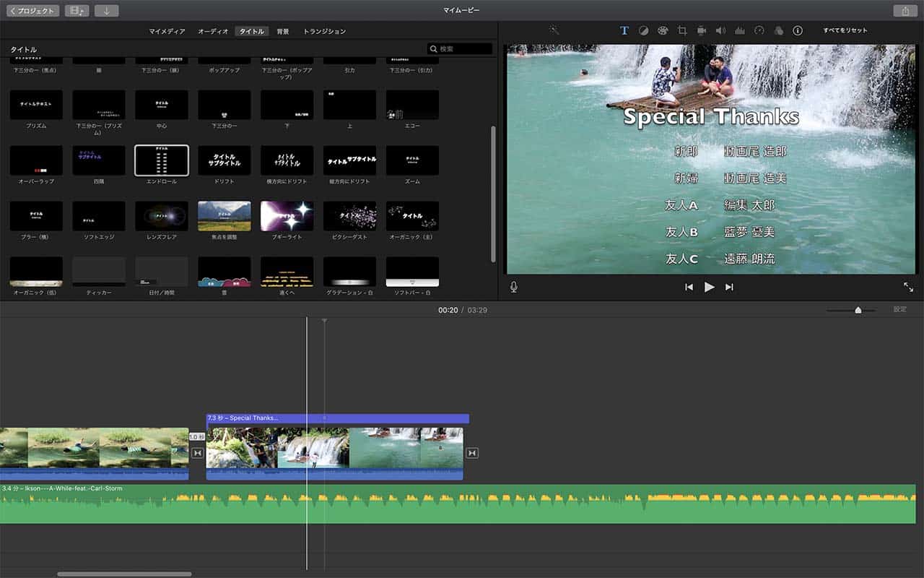Open the media library filmstrip/music button

point(77,11)
